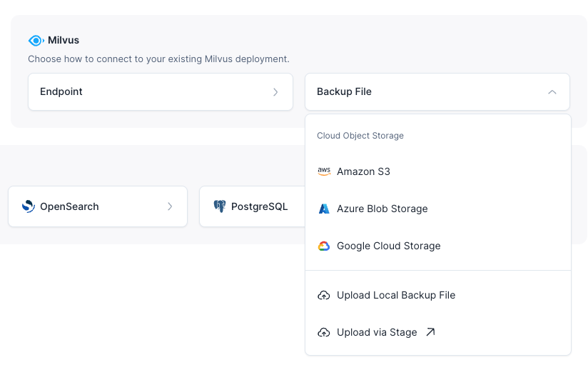The height and width of the screenshot is (365, 588).
Task: Click the AWS logo beside Amazon S3
Action: point(324,171)
